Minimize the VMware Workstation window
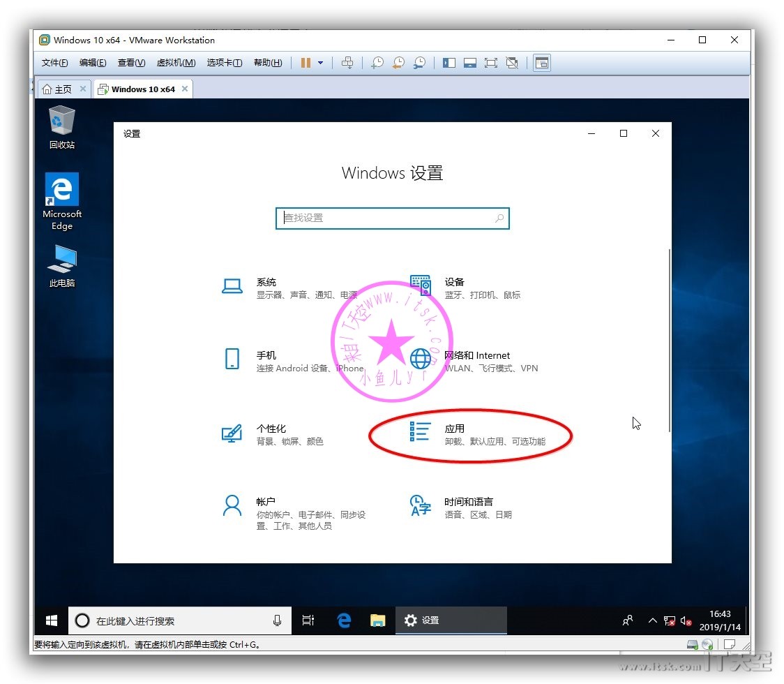Screen dimensions: 784x684 click(x=671, y=40)
